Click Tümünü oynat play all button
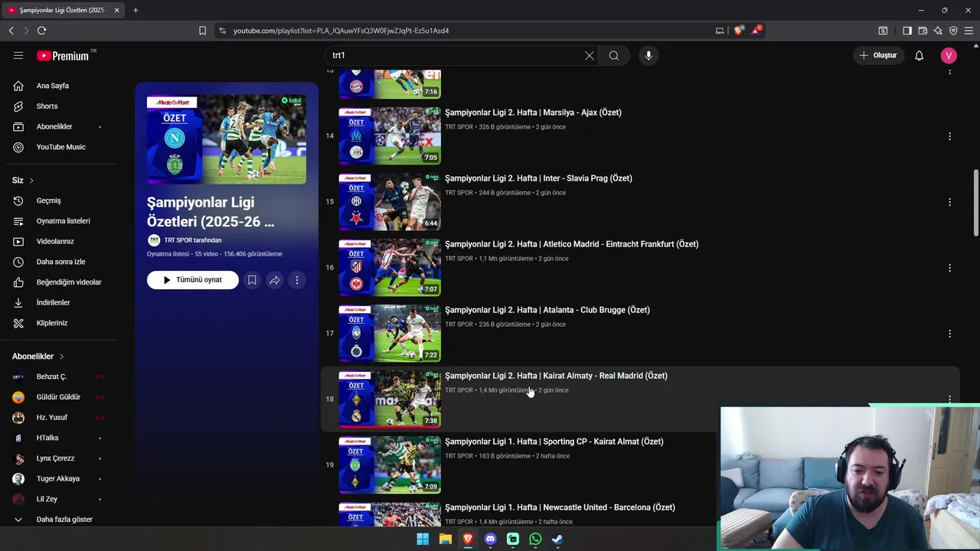This screenshot has width=980, height=551. click(193, 280)
